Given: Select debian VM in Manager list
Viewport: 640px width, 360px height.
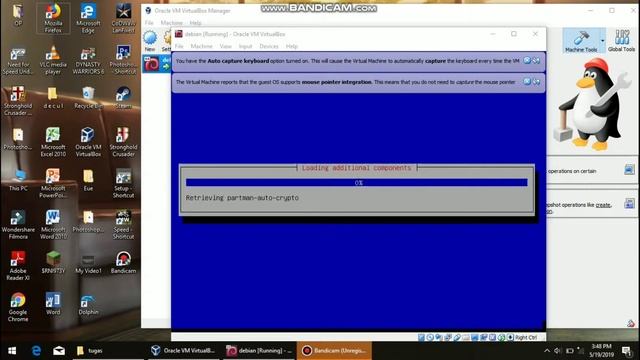Looking at the screenshot, I should click(x=157, y=64).
